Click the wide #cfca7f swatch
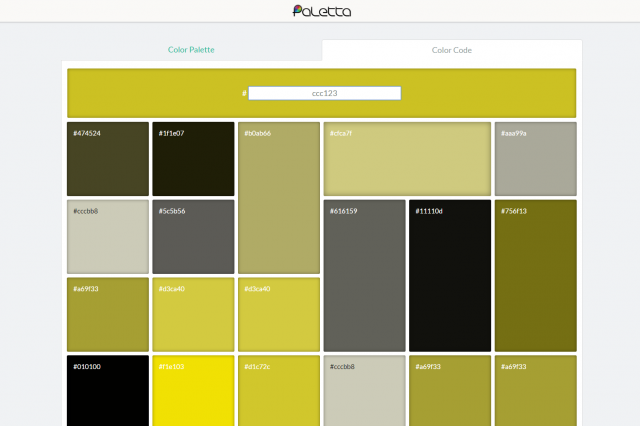 pyautogui.click(x=407, y=159)
